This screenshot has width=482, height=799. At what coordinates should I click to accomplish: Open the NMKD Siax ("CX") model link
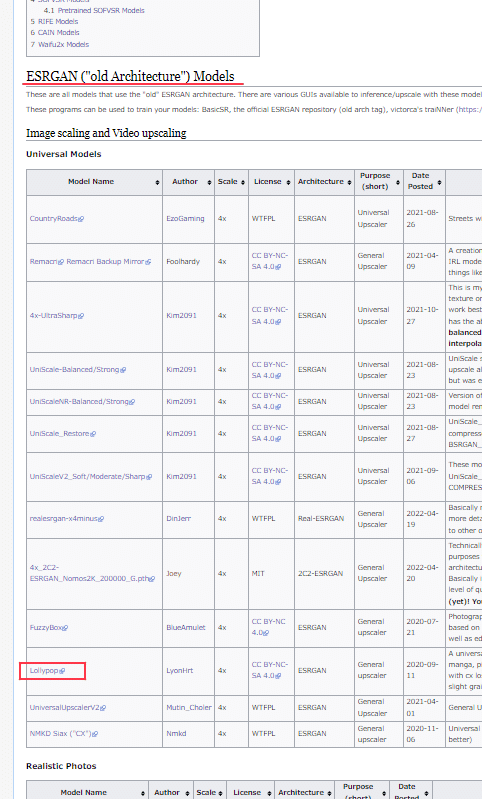point(64,734)
